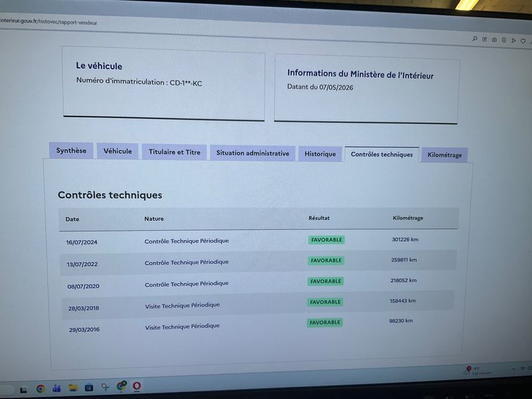Open Google Chrome from the taskbar
532x399 pixels.
pyautogui.click(x=41, y=388)
